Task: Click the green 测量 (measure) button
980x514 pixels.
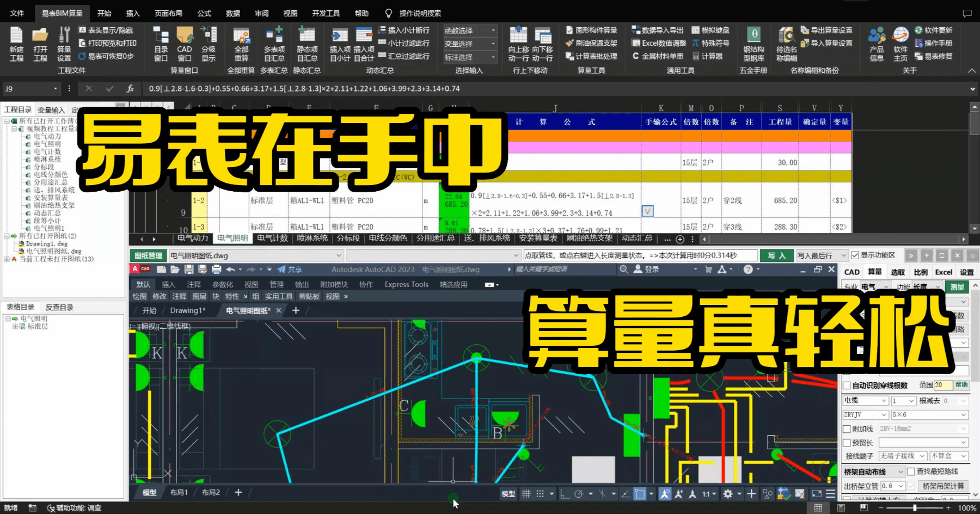Action: click(957, 287)
